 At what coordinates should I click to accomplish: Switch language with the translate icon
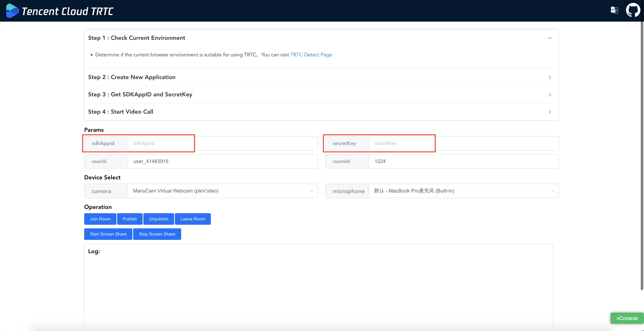(614, 10)
